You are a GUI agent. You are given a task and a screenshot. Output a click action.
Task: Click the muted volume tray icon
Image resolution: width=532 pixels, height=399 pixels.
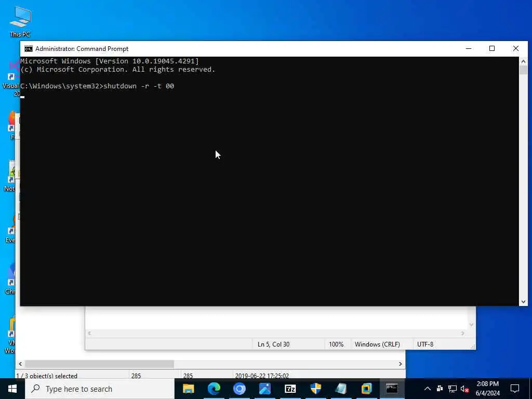465,389
